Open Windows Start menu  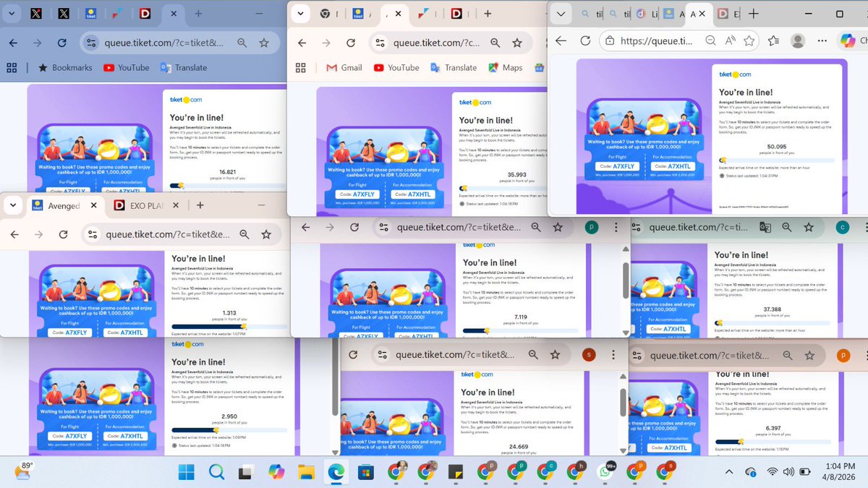186,473
